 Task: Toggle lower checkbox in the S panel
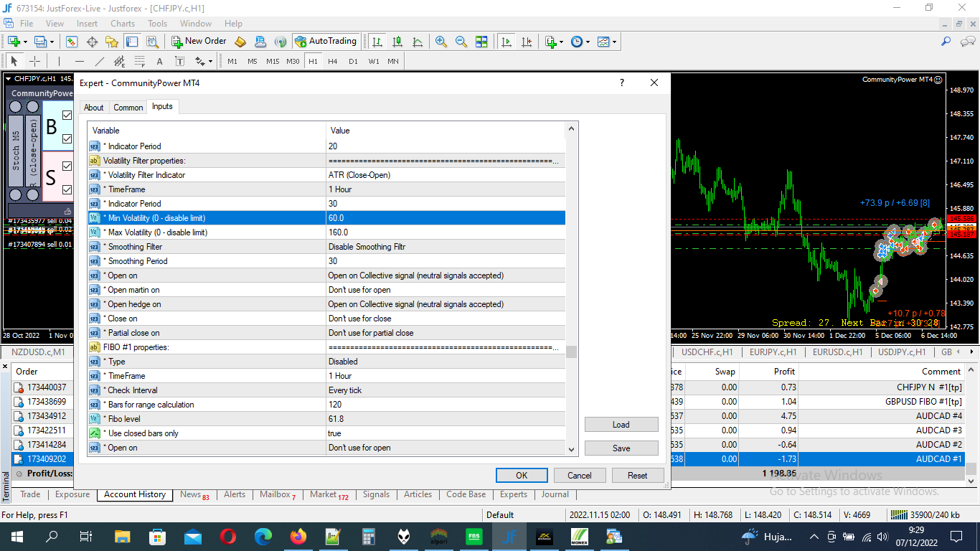click(x=67, y=189)
